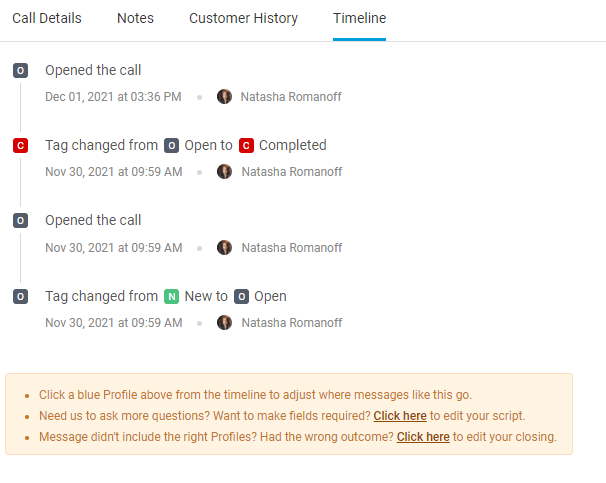Click Natasha Romanoff name on Dec 01 entry

click(x=291, y=97)
